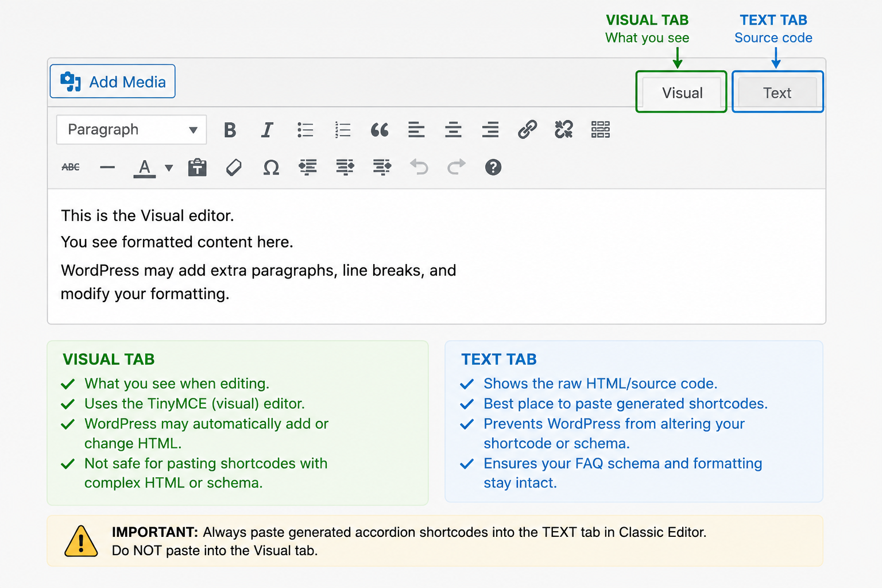Screen dimensions: 882x588
Task: Click 'Best place to paste generated shortcodes.'
Action: (625, 404)
